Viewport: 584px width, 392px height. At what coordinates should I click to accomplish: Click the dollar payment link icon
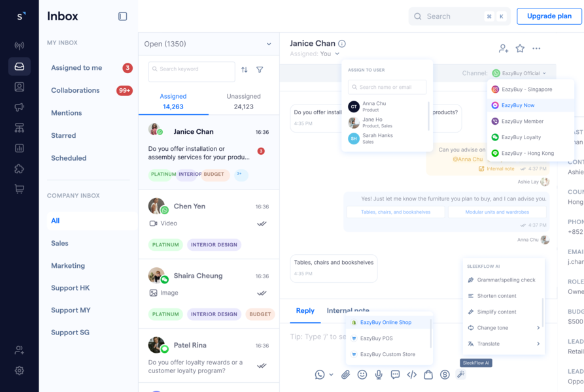pyautogui.click(x=445, y=374)
